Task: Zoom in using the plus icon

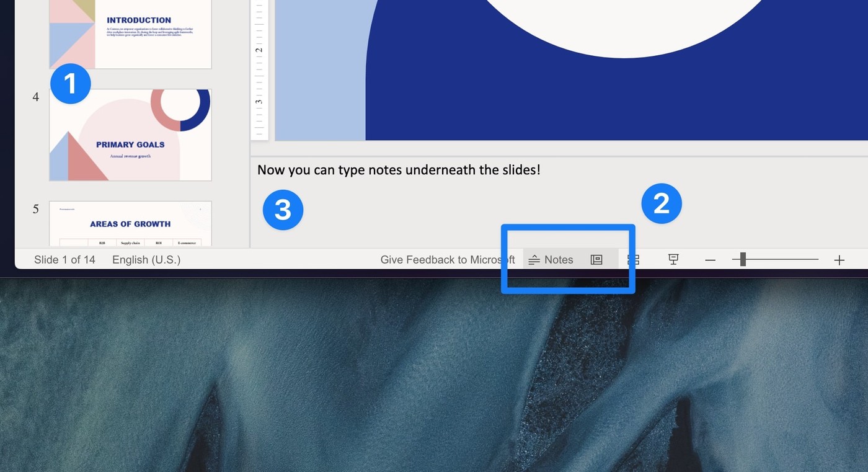Action: (839, 259)
